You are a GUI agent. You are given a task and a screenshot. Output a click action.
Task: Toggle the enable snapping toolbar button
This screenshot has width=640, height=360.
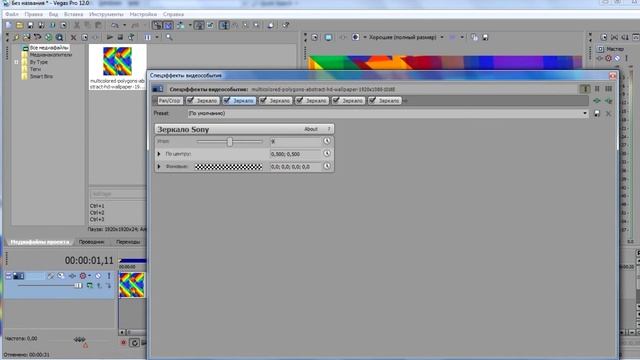click(x=157, y=25)
